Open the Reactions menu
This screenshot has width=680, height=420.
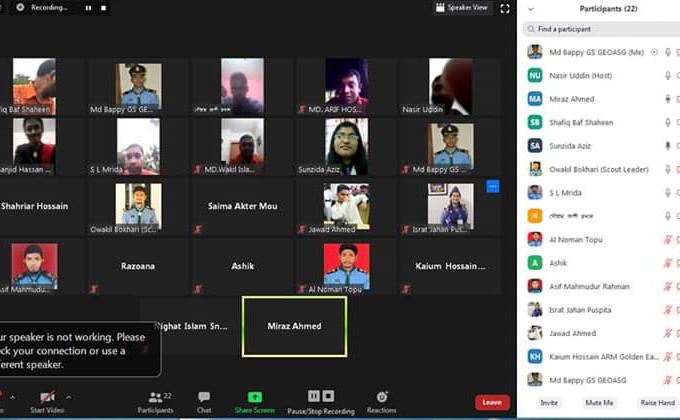[381, 398]
